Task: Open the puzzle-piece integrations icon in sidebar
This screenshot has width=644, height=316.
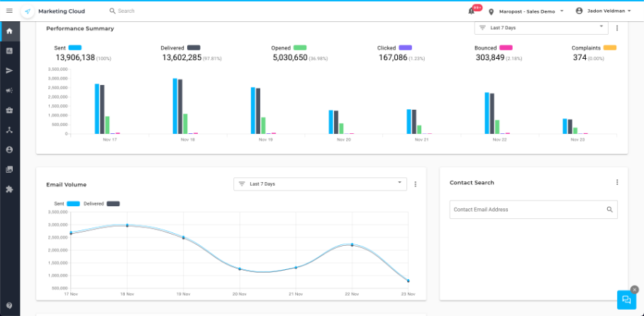Action: tap(9, 189)
